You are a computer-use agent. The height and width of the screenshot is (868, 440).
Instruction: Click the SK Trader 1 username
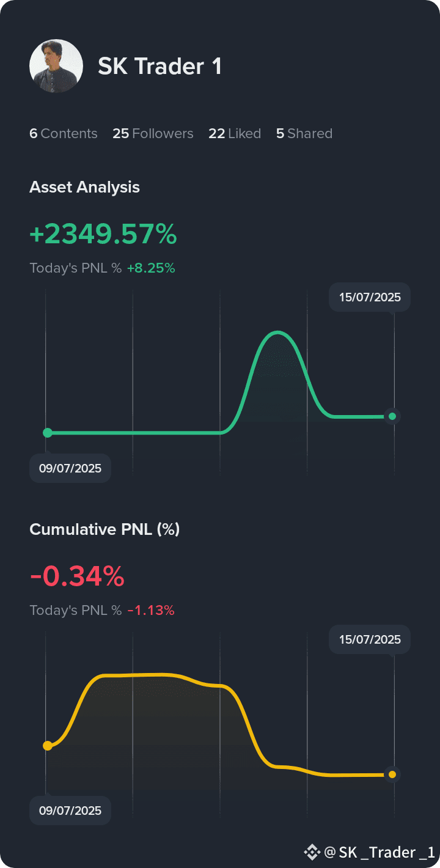point(159,66)
